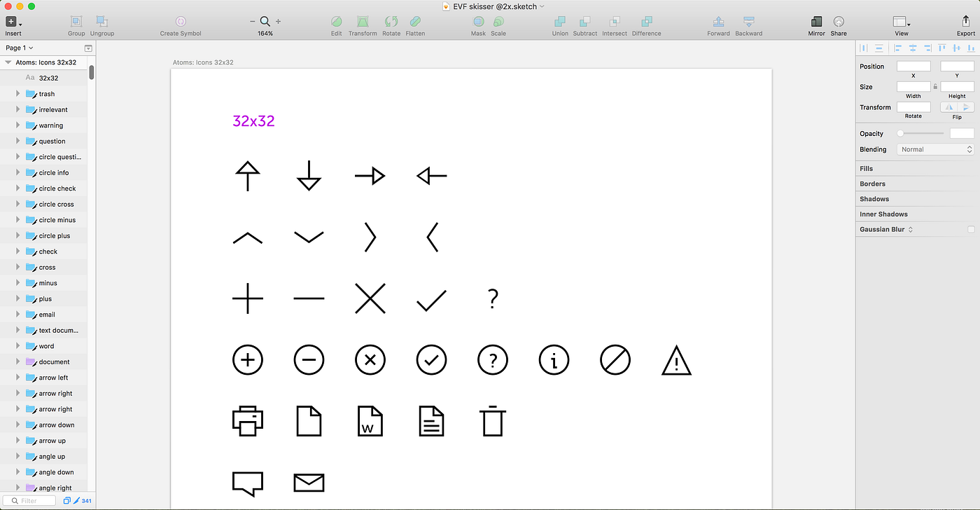This screenshot has height=510, width=980.
Task: Click the Create Symbol icon
Action: coord(181,22)
